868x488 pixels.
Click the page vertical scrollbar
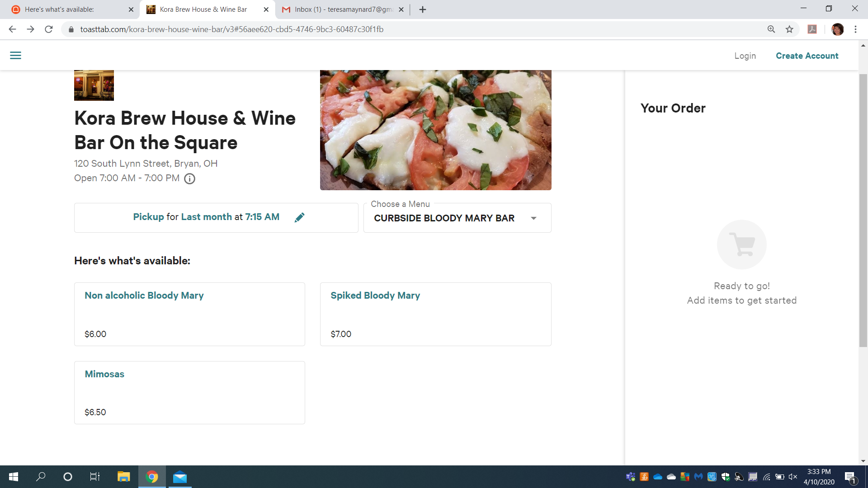(863, 210)
